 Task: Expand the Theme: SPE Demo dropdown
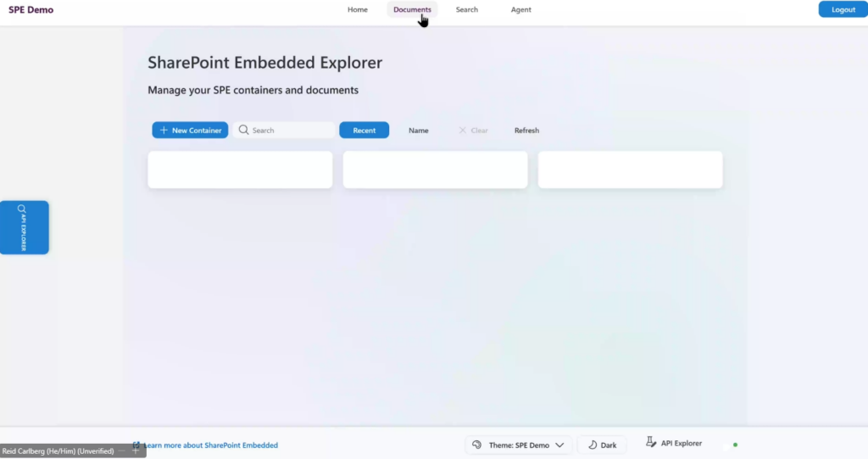[518, 445]
